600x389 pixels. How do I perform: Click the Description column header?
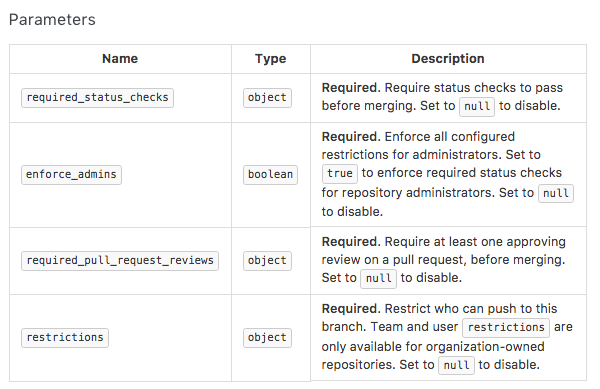coord(448,59)
